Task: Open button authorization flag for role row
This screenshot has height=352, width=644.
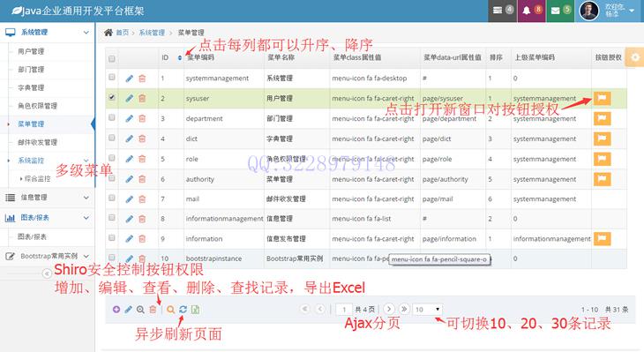Action: [603, 159]
